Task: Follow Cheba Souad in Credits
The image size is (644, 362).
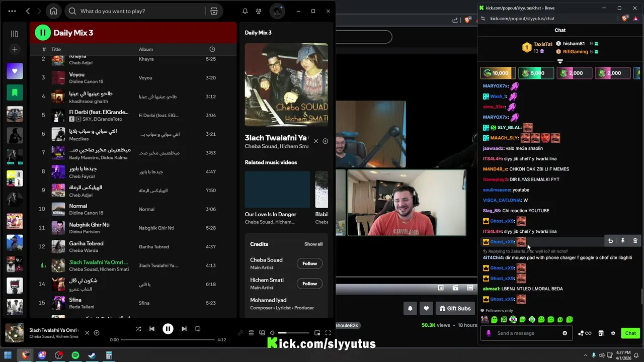Action: [309, 263]
